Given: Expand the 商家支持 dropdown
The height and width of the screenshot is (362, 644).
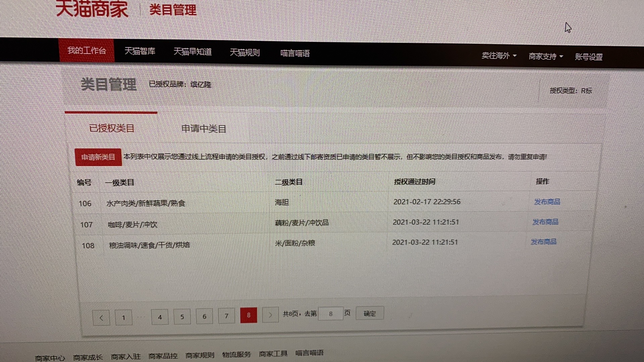Looking at the screenshot, I should click(x=546, y=56).
